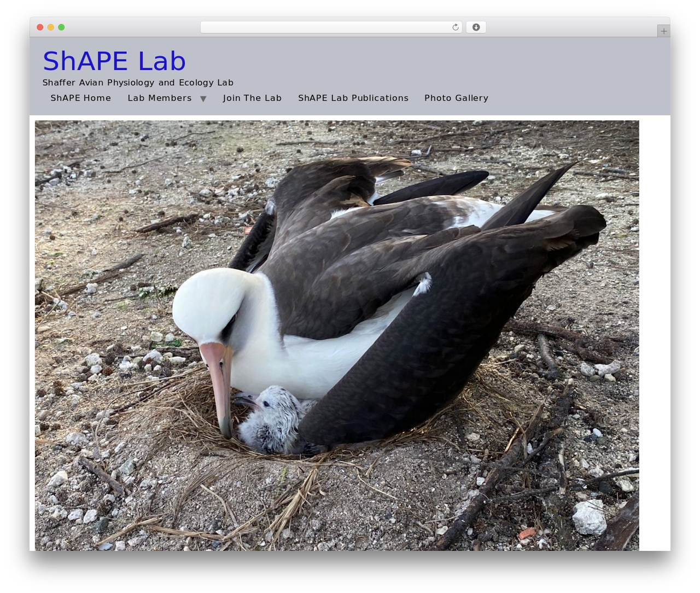View the Photo Gallery page
This screenshot has width=700, height=593.
(456, 98)
